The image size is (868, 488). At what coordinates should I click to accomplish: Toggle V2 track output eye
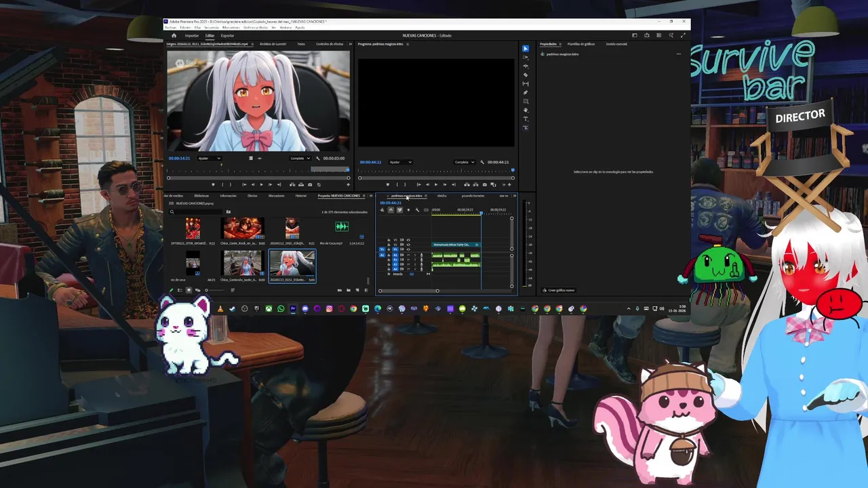click(x=408, y=245)
